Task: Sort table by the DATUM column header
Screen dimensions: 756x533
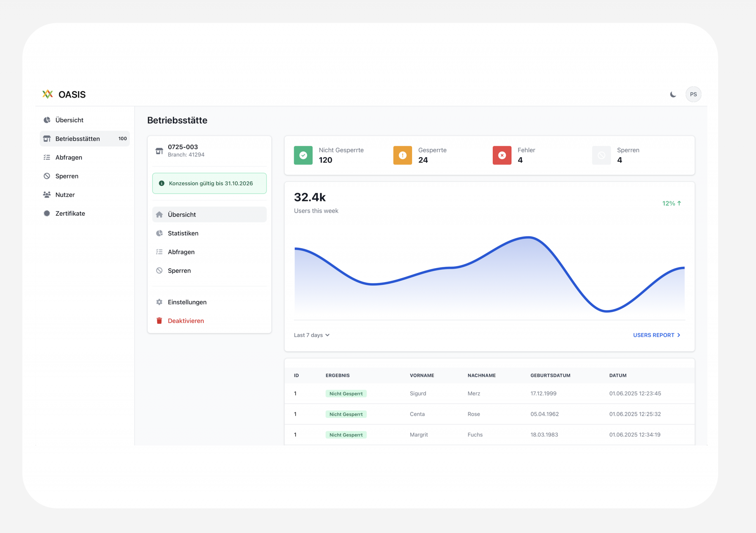Action: [618, 375]
